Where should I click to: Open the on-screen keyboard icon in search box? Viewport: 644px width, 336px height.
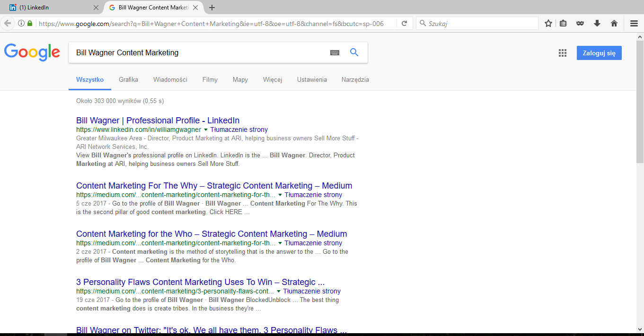335,52
